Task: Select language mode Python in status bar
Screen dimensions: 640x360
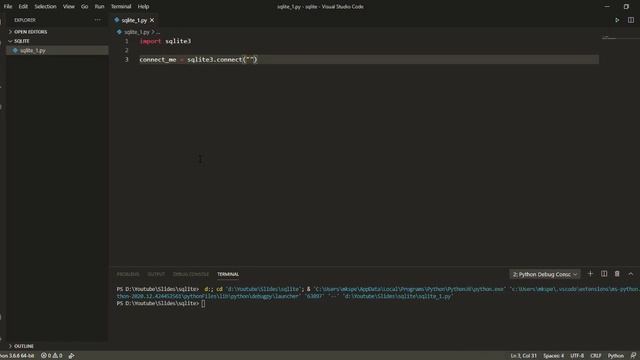Action: click(x=616, y=356)
